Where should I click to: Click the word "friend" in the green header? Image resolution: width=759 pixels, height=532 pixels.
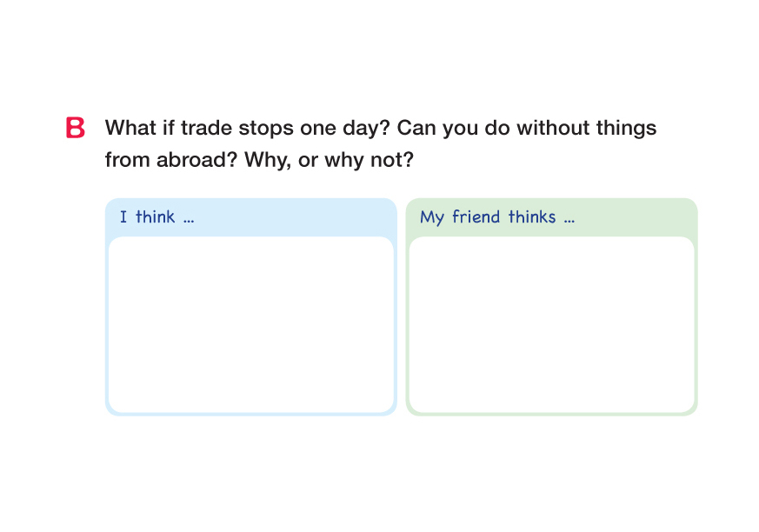click(476, 217)
